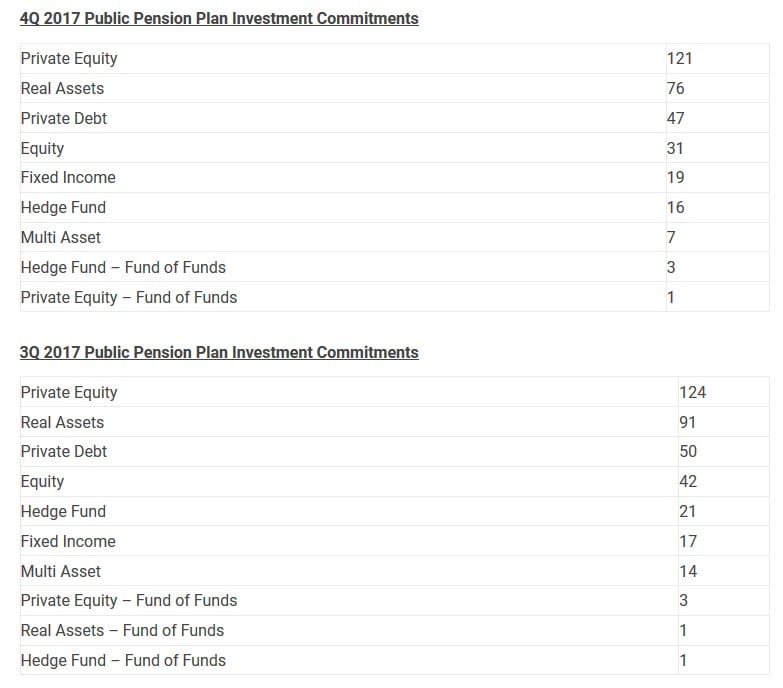Viewport: 783px width, 688px height.
Task: Click Hedge Fund value 16 in 4Q table
Action: (675, 207)
